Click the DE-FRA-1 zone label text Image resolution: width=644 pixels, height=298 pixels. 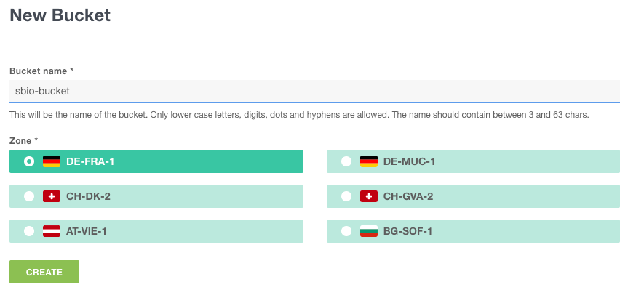click(90, 161)
